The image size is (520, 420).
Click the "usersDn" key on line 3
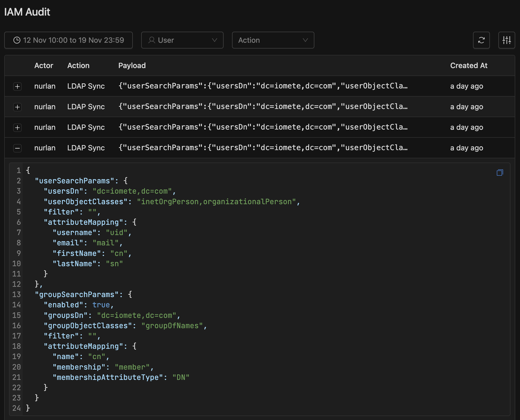tap(64, 191)
